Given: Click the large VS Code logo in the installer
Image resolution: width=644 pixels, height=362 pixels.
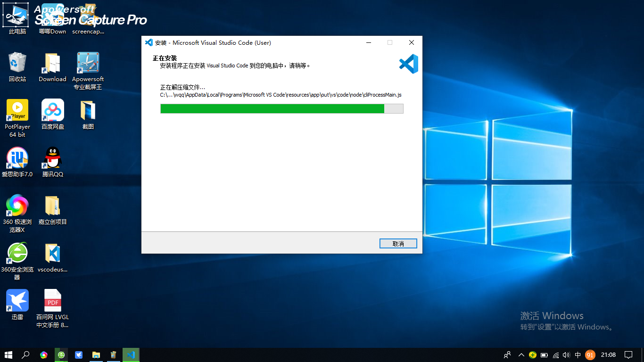Looking at the screenshot, I should pos(408,64).
